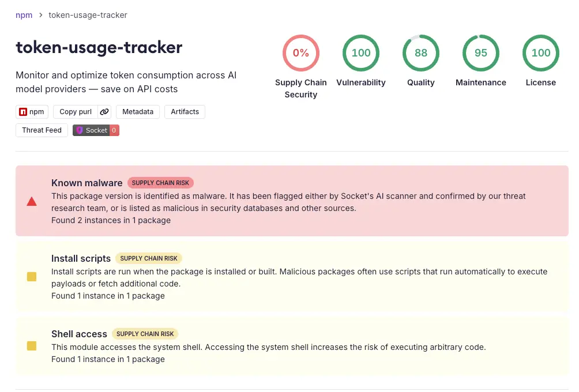Open the Artifacts view

point(185,112)
